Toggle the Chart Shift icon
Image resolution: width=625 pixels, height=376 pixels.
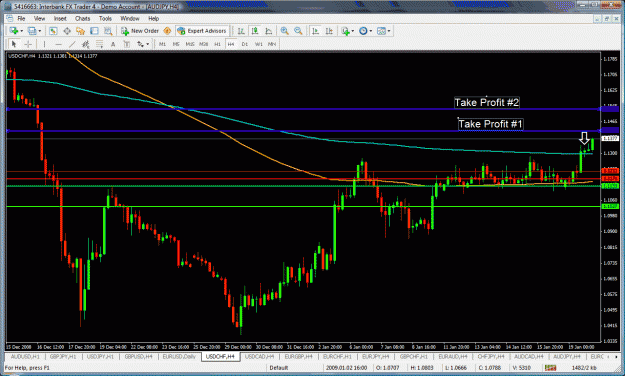pyautogui.click(x=329, y=31)
